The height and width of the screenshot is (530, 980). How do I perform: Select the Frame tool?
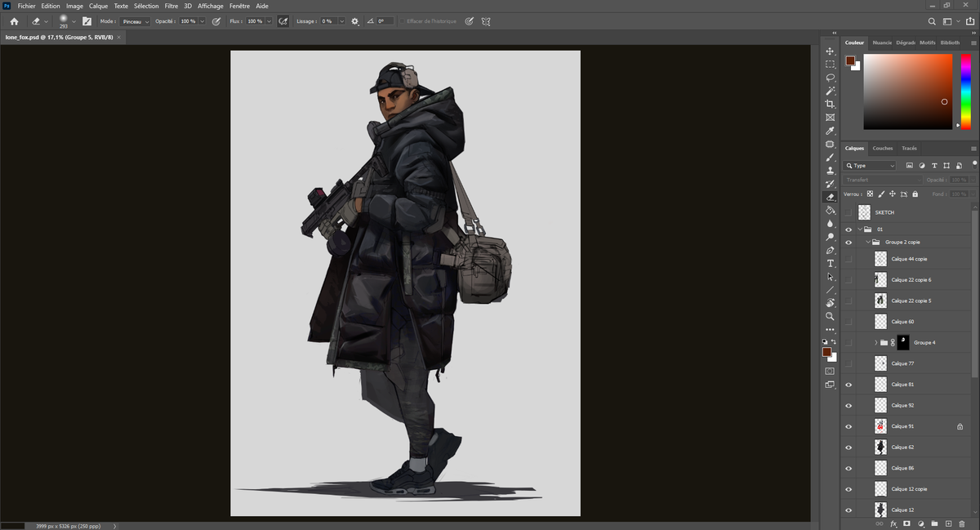(x=831, y=118)
